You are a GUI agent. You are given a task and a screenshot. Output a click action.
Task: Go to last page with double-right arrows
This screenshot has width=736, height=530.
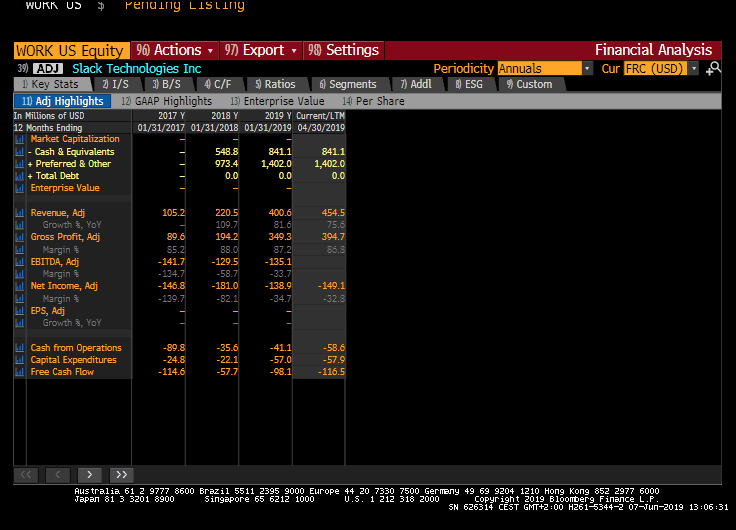122,475
